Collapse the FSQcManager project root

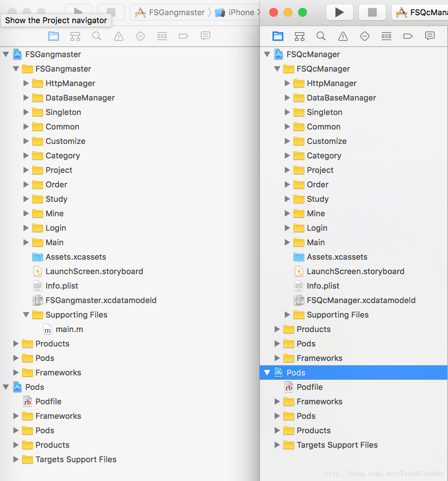pos(267,54)
